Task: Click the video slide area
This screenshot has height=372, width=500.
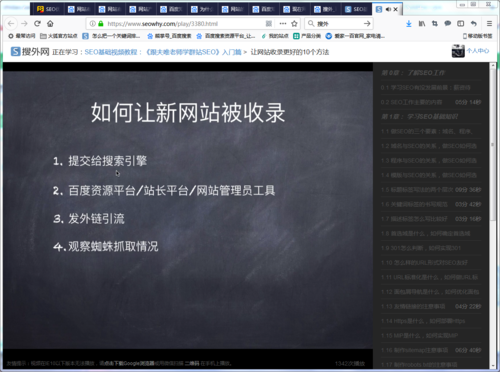Action: pos(188,210)
